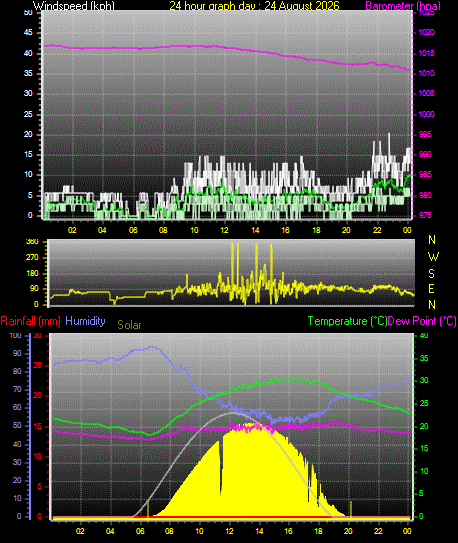Select the 15 value on windspeed axis
The height and width of the screenshot is (543, 458).
pos(28,154)
